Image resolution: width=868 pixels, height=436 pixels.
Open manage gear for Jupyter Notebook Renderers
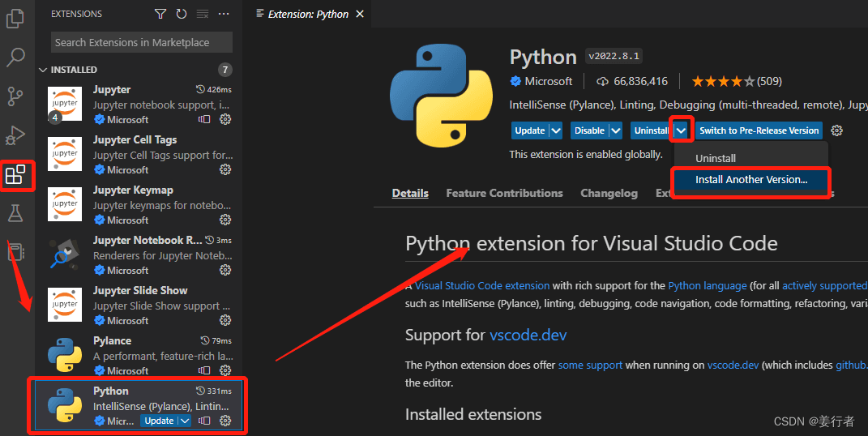pos(225,270)
